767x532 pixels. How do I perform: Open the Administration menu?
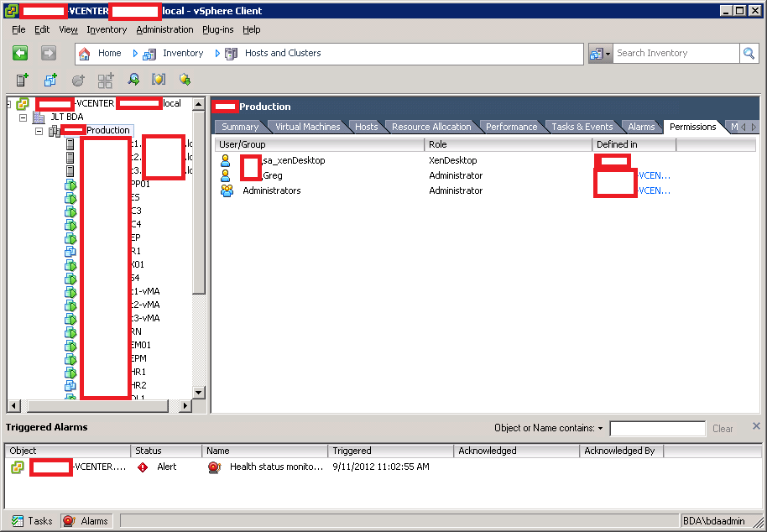[x=164, y=29]
